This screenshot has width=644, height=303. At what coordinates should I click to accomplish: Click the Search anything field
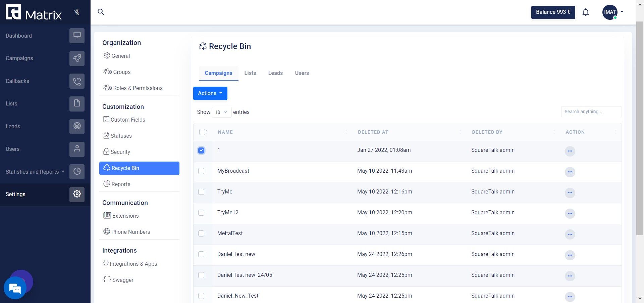591,111
